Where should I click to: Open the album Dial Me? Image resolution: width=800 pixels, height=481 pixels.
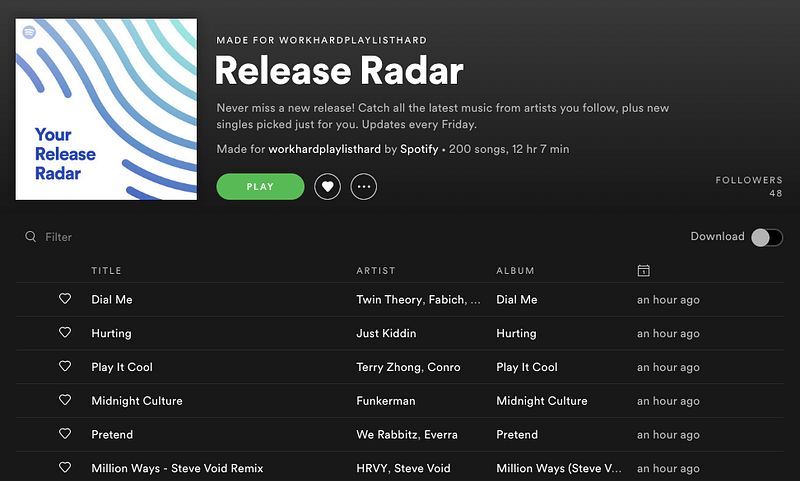(x=517, y=299)
